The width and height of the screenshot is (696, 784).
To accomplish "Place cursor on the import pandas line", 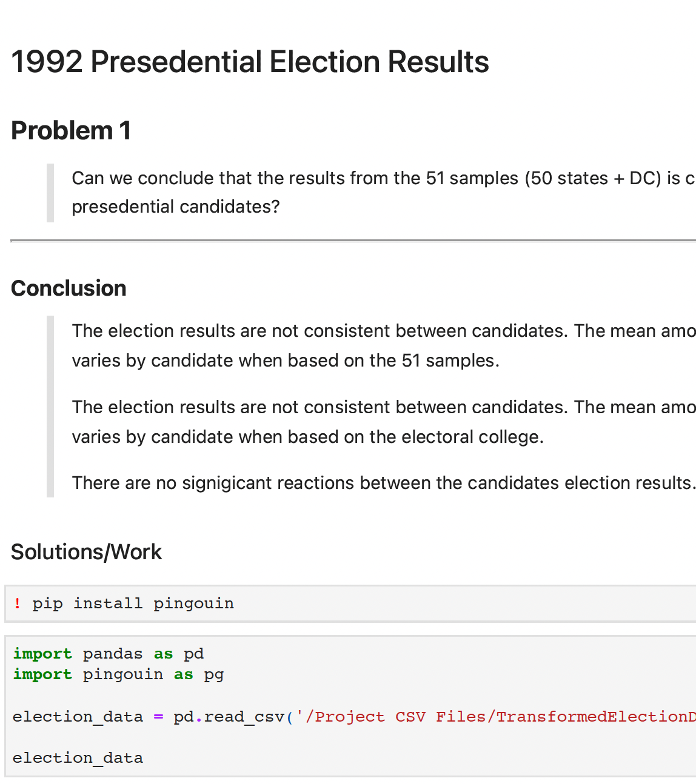I will click(x=108, y=654).
